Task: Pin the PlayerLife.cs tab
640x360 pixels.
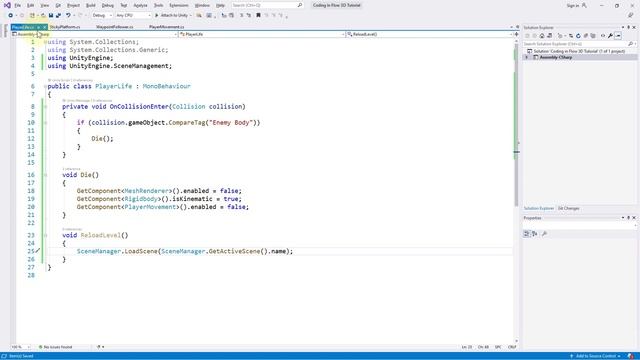Action: click(x=39, y=27)
